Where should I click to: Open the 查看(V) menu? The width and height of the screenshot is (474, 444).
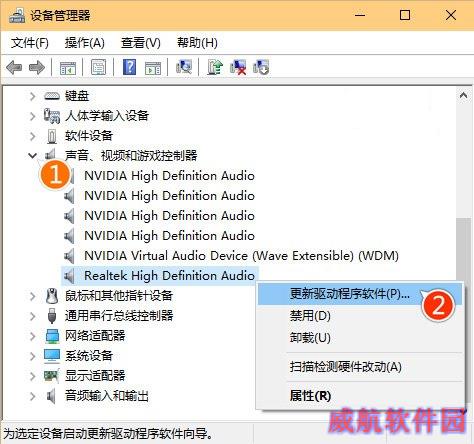(141, 43)
